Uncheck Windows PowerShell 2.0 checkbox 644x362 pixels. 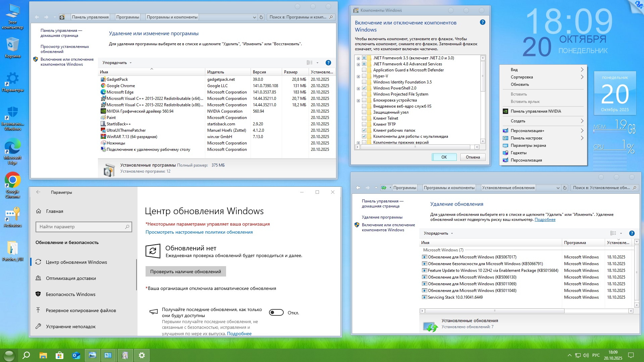click(364, 88)
